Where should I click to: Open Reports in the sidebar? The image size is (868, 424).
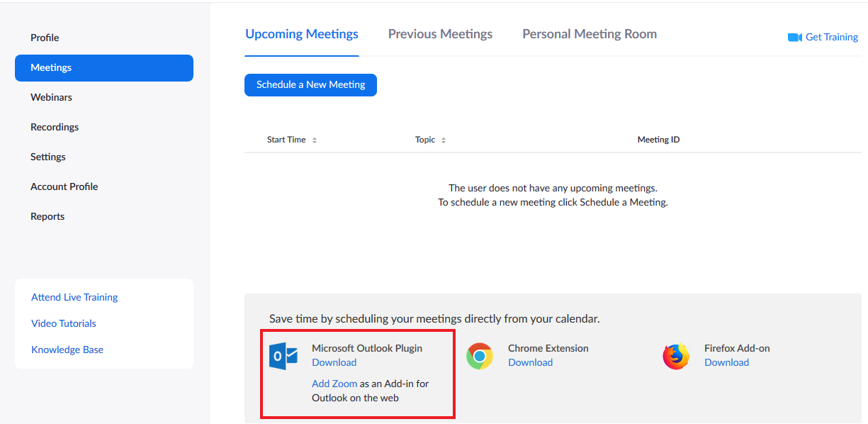coord(47,216)
